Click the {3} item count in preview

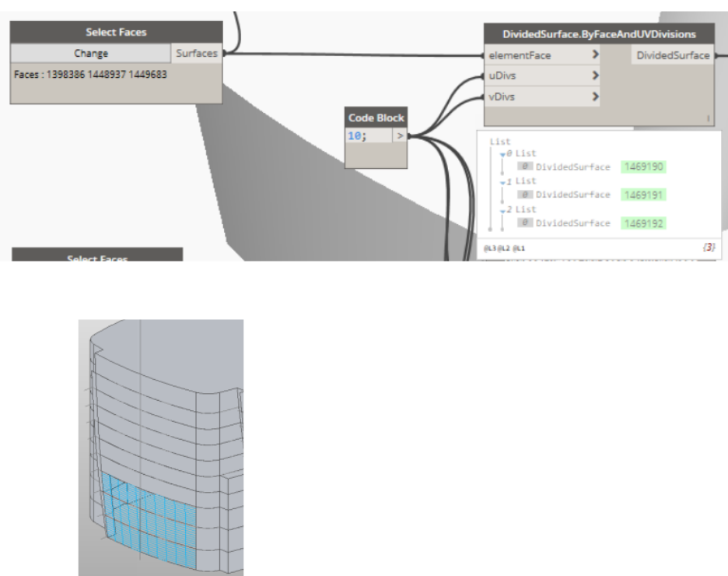click(x=709, y=247)
